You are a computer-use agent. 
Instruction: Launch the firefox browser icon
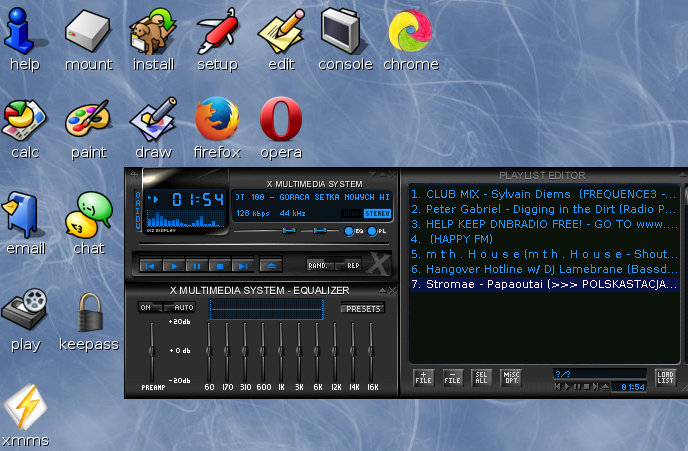(x=217, y=129)
